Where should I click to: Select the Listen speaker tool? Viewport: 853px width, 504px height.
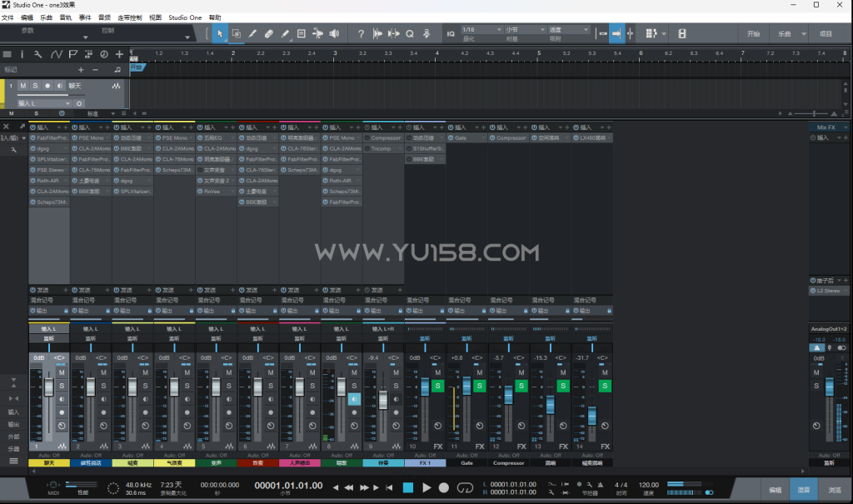point(334,33)
